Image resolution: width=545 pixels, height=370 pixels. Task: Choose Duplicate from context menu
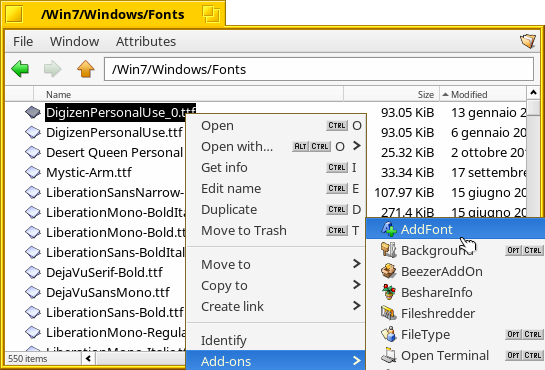pos(276,209)
